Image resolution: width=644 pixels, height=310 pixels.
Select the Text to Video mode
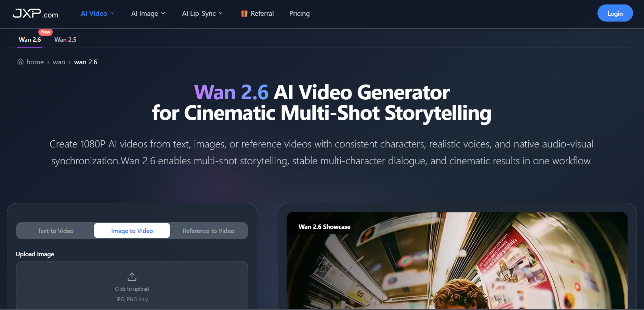(55, 231)
